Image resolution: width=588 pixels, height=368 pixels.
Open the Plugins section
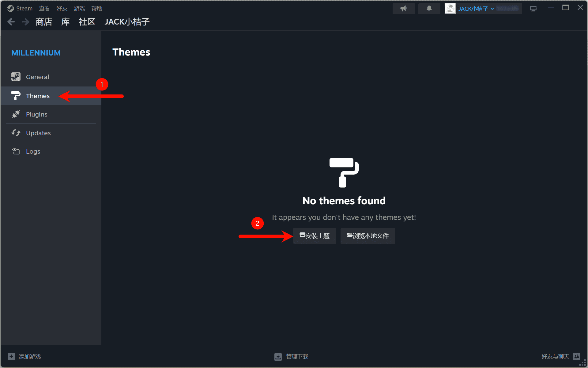tap(51, 114)
